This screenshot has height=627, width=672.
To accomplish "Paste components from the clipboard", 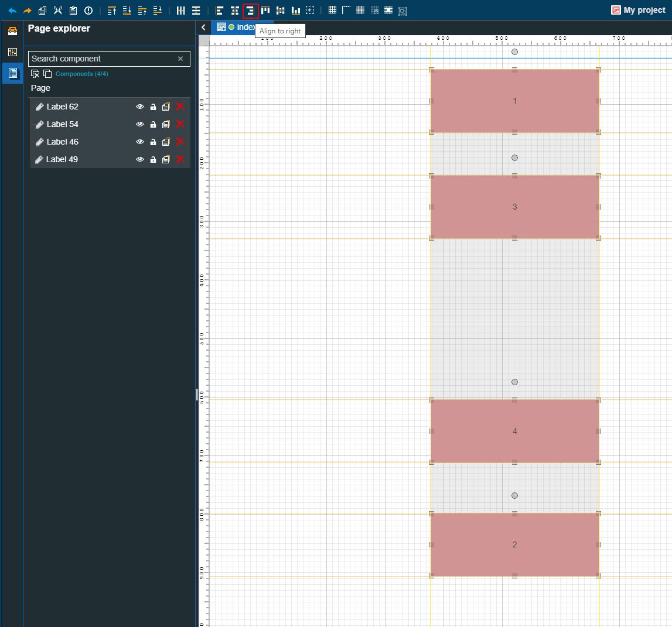I will (73, 11).
